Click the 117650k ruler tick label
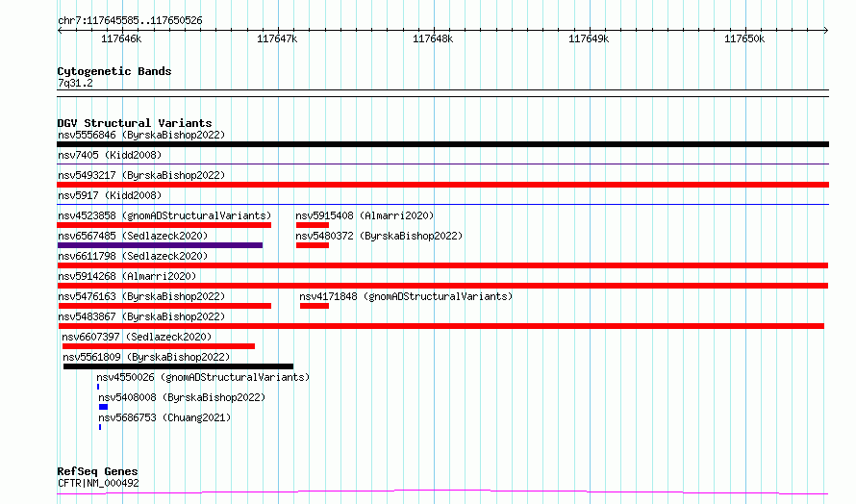 coord(744,38)
